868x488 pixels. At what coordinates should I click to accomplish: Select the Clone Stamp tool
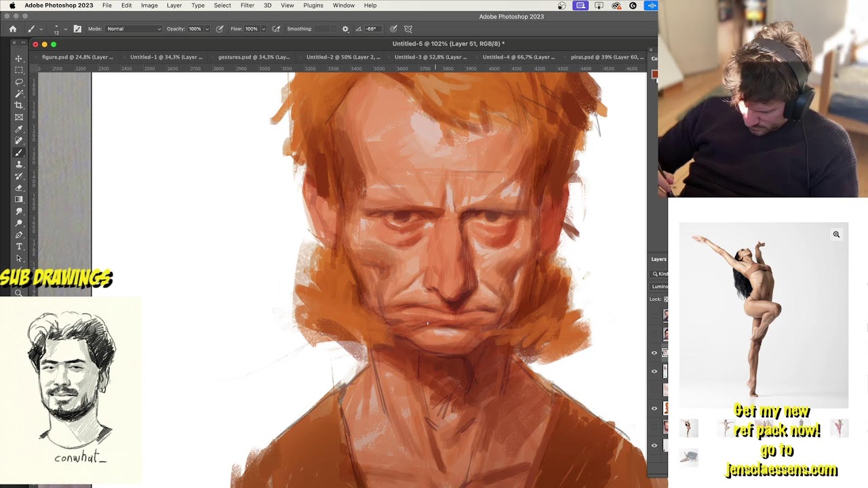pos(19,164)
